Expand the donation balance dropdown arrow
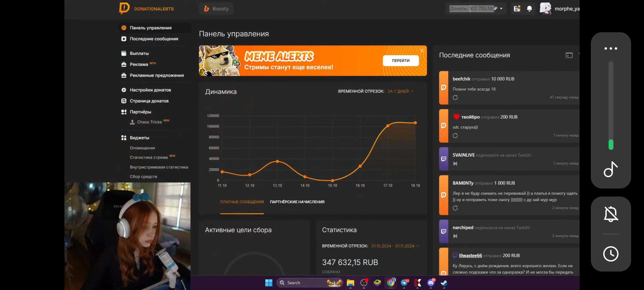The image size is (644, 290). coord(501,9)
